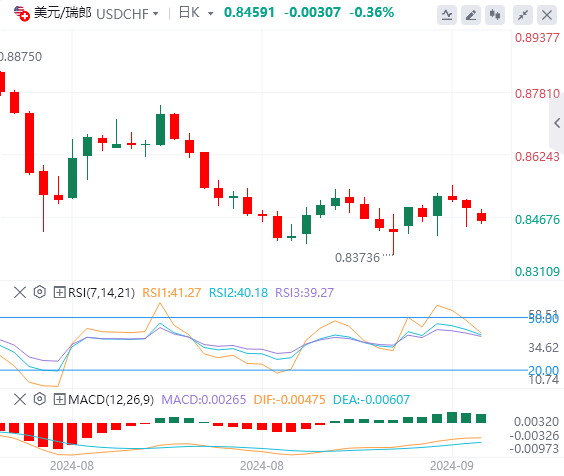Close the chart panel with X icon
This screenshot has width=564, height=476.
(547, 15)
